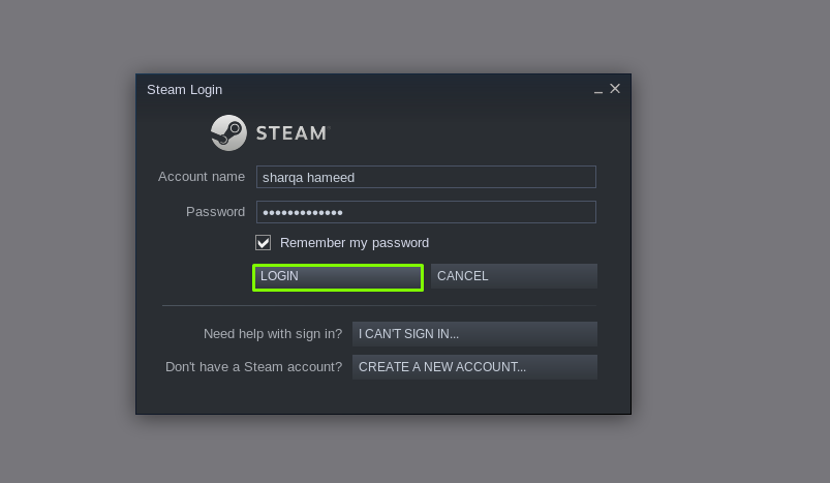Image resolution: width=830 pixels, height=484 pixels.
Task: Click the "Account name" field label
Action: tap(201, 176)
